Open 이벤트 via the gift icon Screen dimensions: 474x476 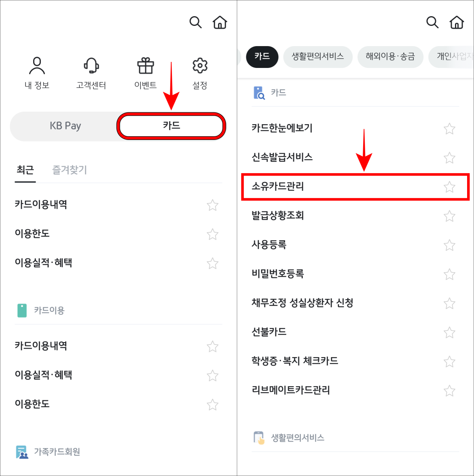(145, 65)
